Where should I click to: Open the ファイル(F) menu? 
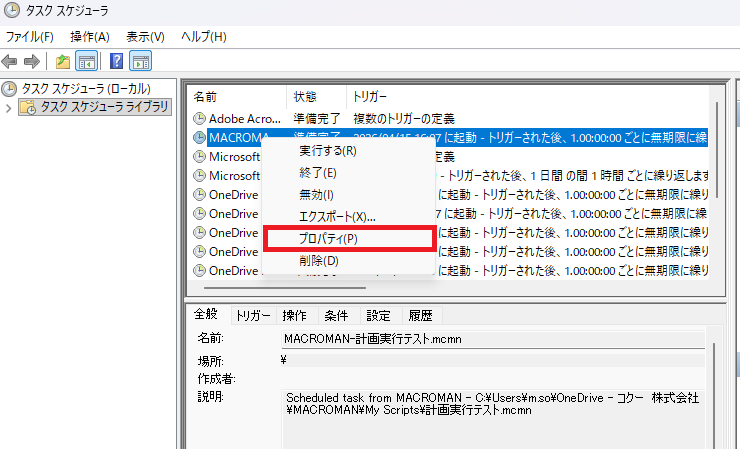[29, 37]
